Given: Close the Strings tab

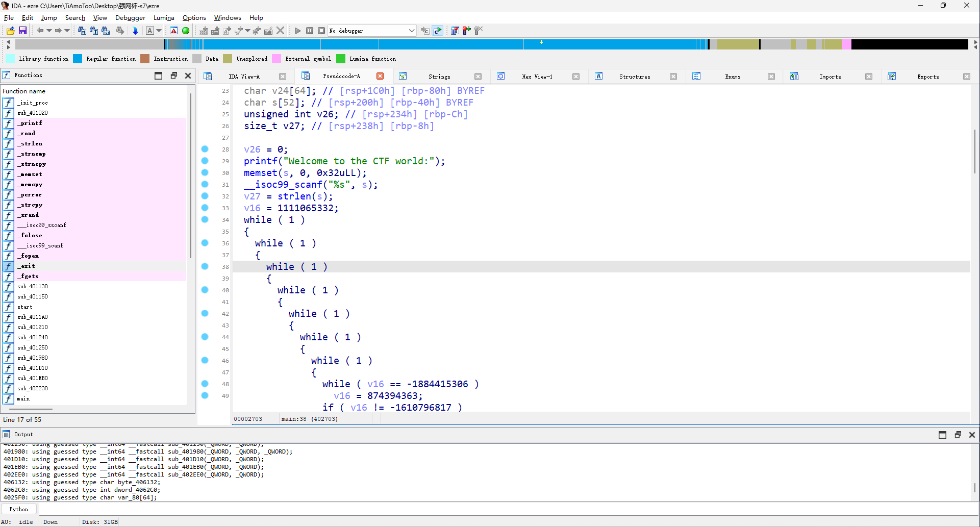Looking at the screenshot, I should pyautogui.click(x=478, y=77).
